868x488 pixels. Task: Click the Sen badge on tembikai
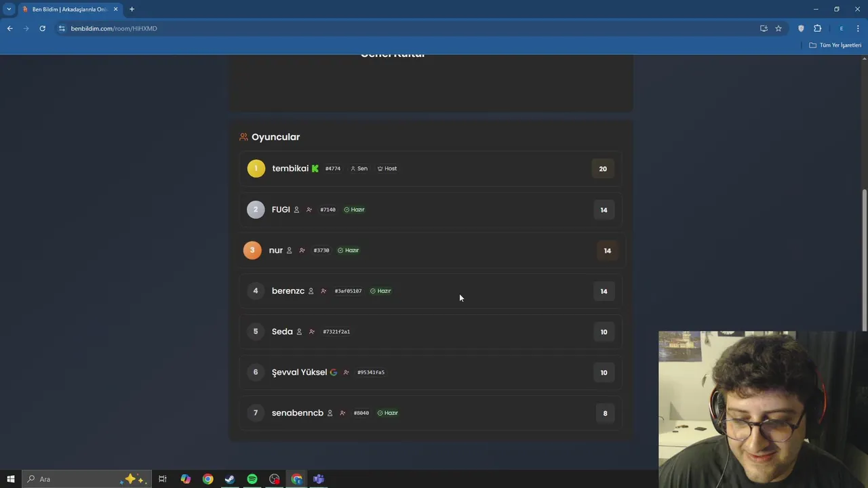pyautogui.click(x=359, y=169)
